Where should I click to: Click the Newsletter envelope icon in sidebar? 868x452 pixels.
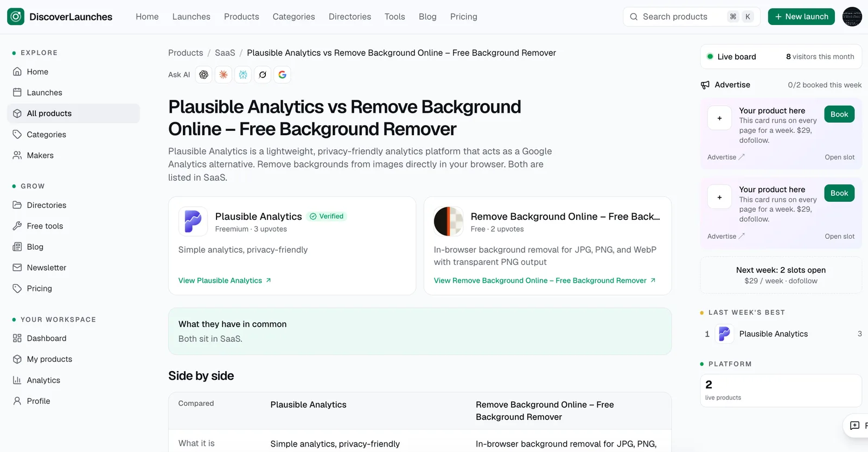coord(17,268)
